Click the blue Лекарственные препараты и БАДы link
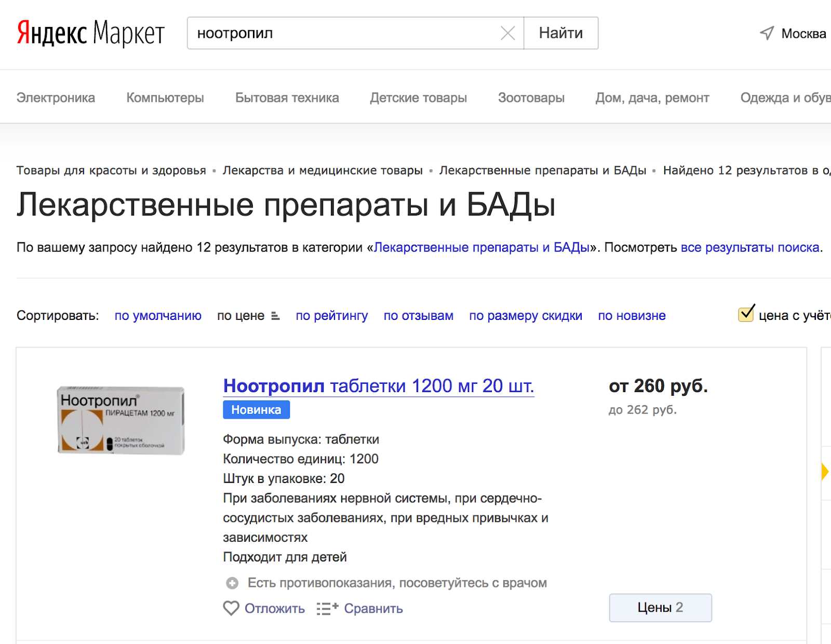Image resolution: width=831 pixels, height=644 pixels. (x=482, y=247)
